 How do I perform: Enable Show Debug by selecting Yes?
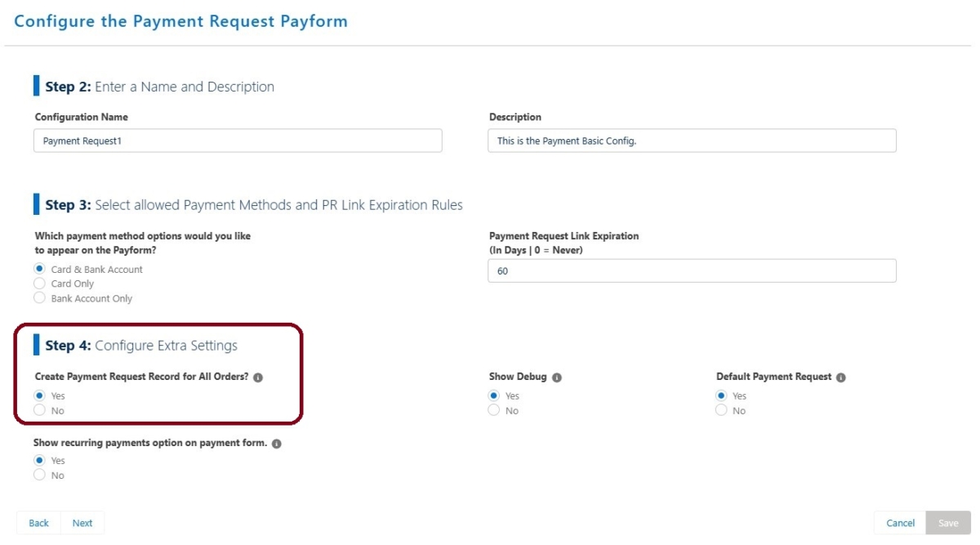(493, 395)
